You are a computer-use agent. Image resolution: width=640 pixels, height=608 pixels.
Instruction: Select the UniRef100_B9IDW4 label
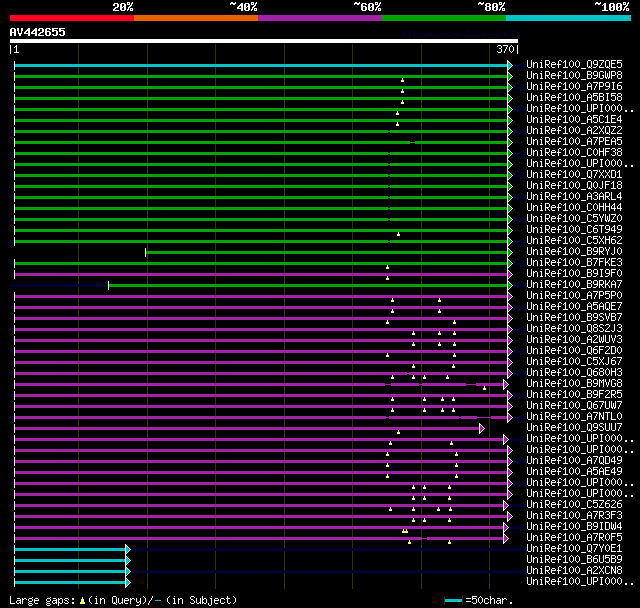pyautogui.click(x=574, y=527)
